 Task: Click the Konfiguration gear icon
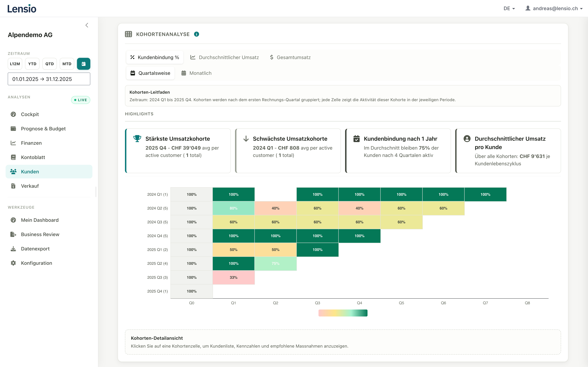[13, 263]
